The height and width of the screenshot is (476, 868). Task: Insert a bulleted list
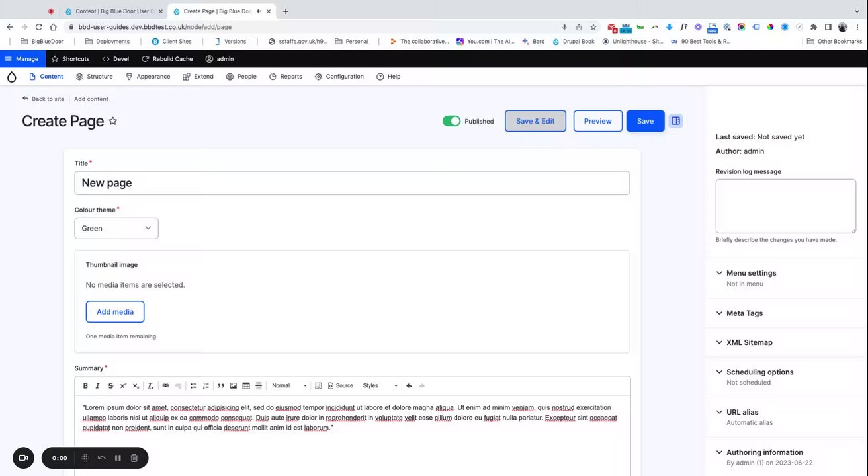(x=193, y=386)
